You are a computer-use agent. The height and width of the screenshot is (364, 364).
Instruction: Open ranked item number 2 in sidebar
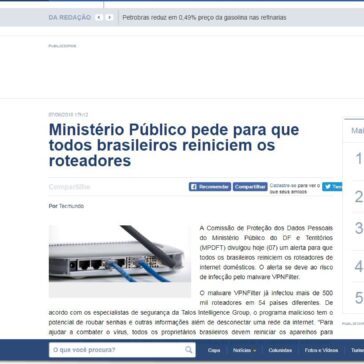coord(359,197)
